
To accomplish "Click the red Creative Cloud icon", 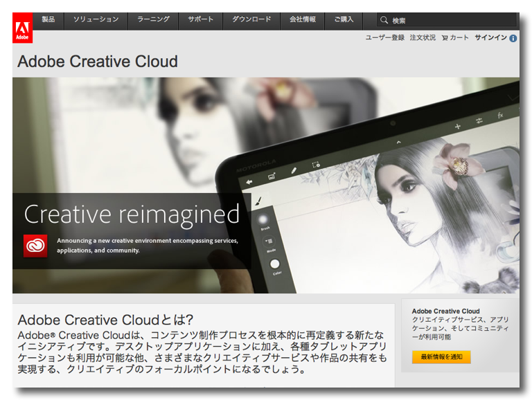I will click(x=35, y=246).
